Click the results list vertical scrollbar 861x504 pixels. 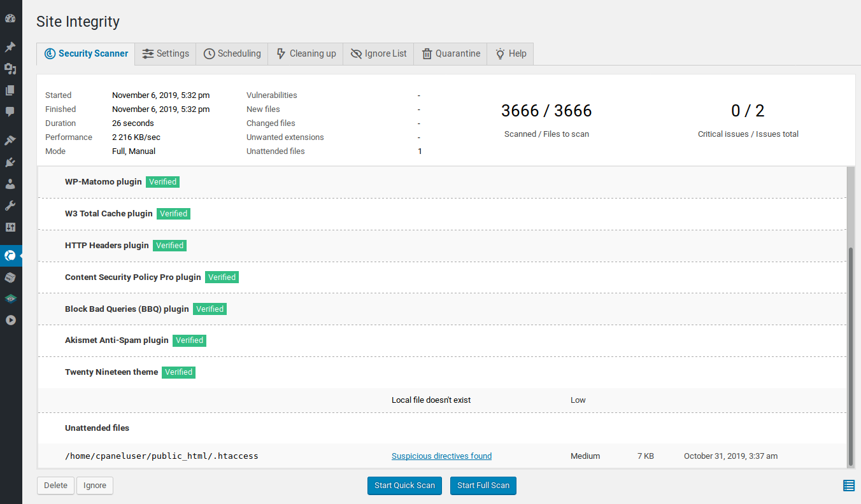850,356
